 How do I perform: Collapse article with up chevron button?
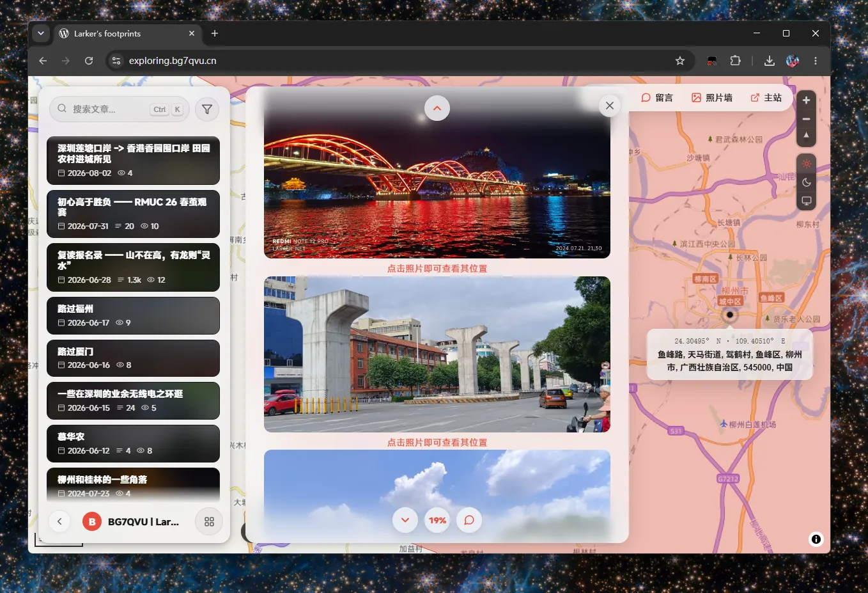coord(437,108)
